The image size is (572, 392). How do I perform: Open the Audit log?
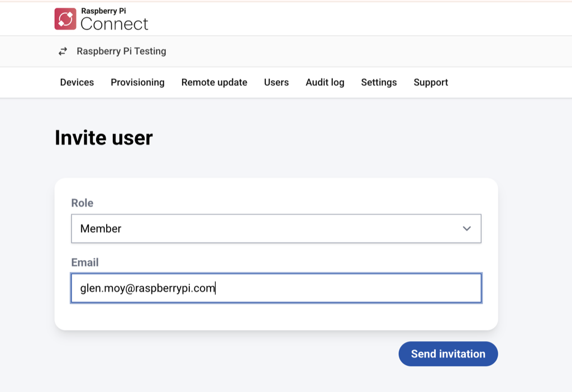coord(325,82)
